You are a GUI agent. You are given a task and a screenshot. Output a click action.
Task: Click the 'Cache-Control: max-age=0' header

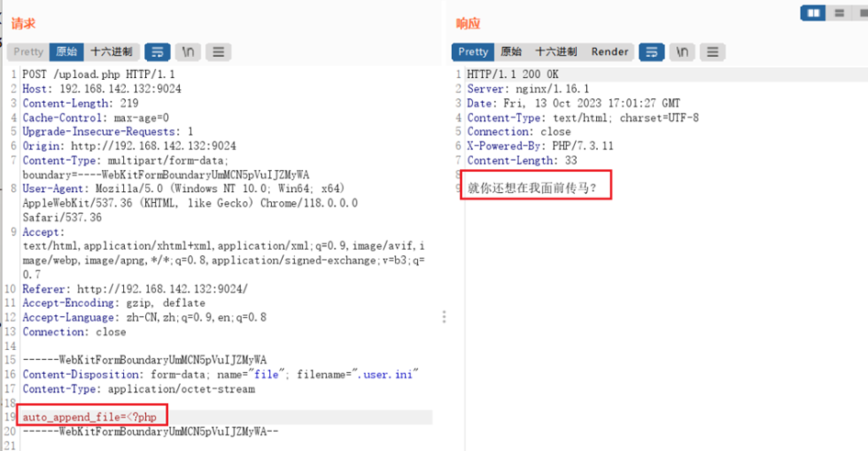point(96,118)
